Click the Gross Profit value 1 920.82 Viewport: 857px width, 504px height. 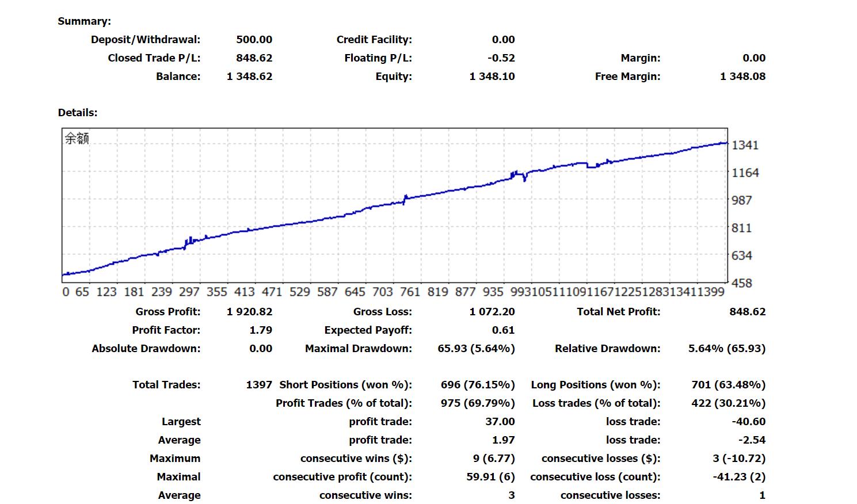249,312
